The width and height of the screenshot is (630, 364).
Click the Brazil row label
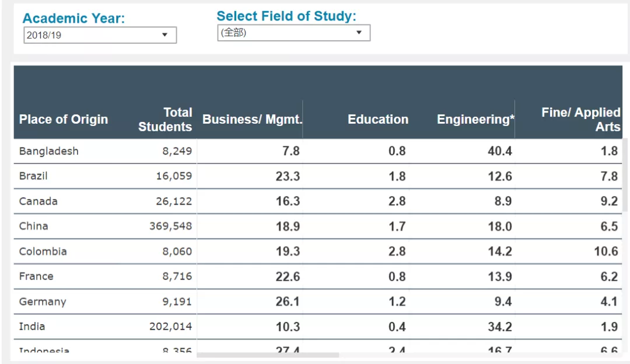point(33,176)
